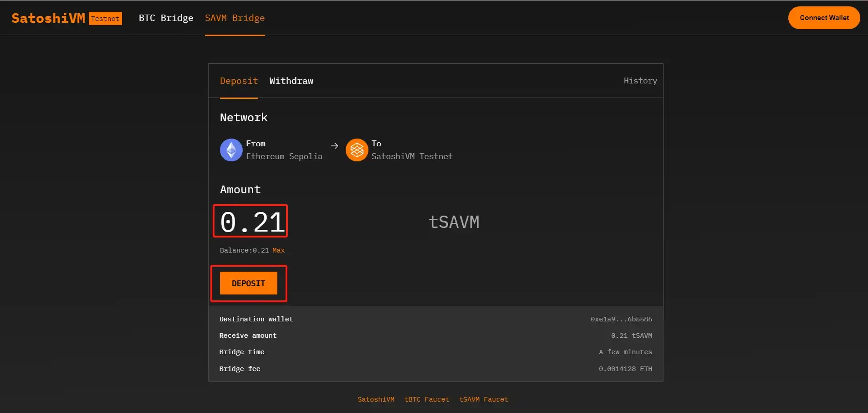Click the tSAVM token label

[x=454, y=222]
